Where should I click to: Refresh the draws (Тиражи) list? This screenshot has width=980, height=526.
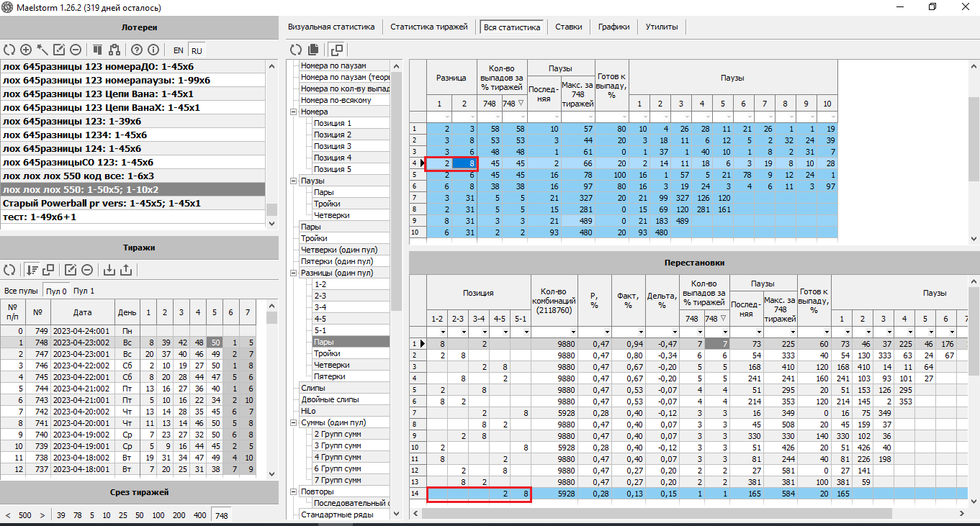[9, 270]
